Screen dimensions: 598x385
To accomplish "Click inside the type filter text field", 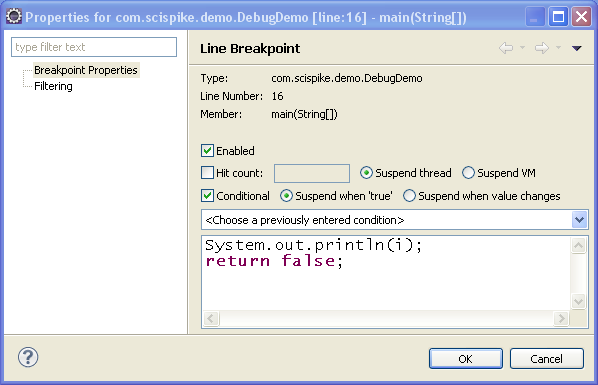I will point(94,47).
